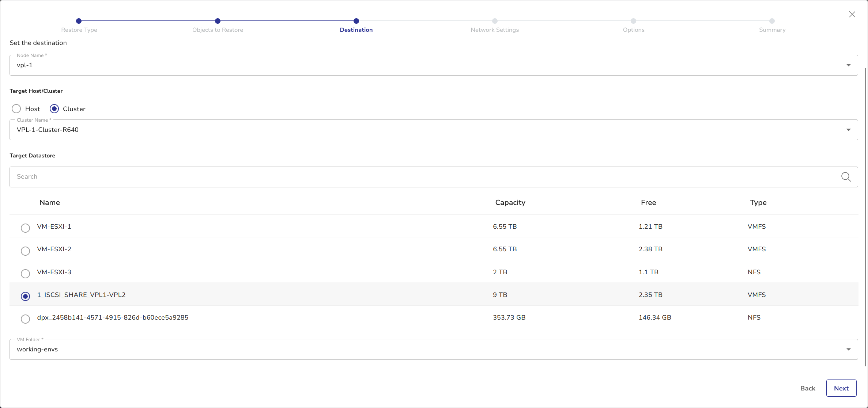Image resolution: width=868 pixels, height=408 pixels.
Task: Select the Host radio button
Action: coord(16,109)
